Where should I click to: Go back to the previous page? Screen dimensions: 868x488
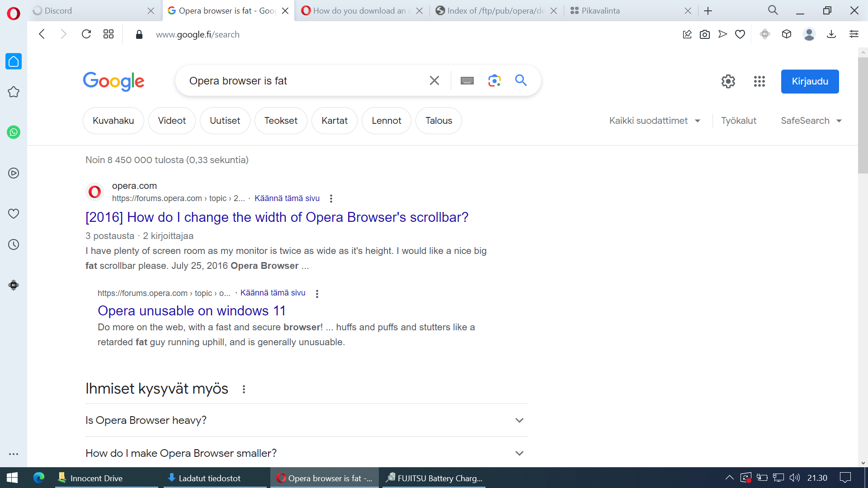coord(42,34)
